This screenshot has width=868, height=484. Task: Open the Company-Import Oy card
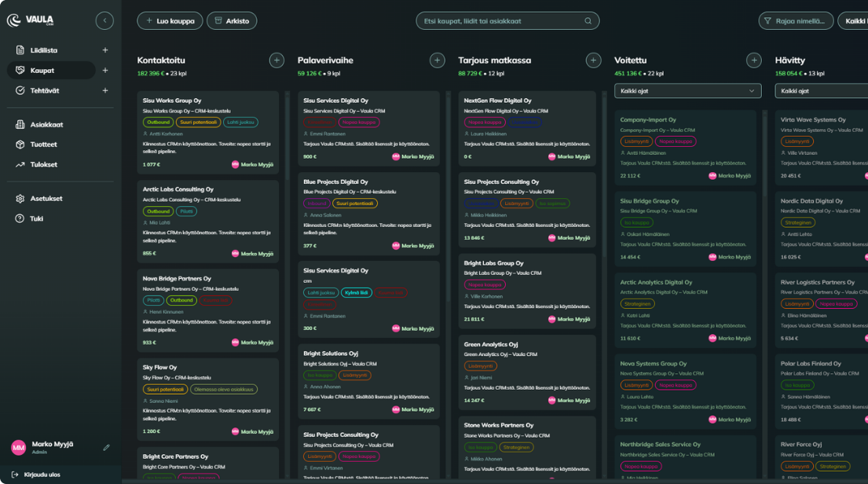(685, 148)
